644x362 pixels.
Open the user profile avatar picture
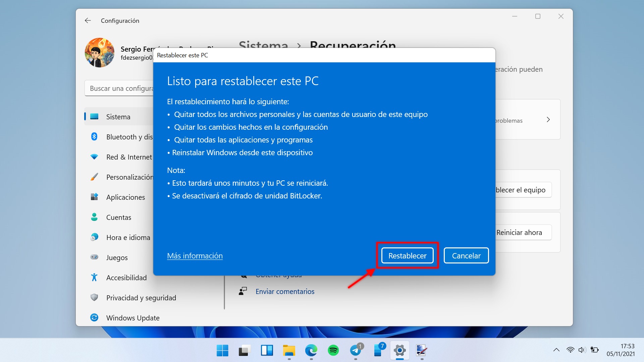[100, 53]
